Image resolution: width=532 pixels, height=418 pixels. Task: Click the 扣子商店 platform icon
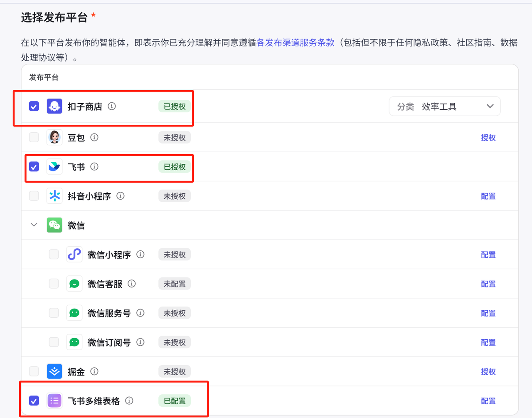(54, 106)
